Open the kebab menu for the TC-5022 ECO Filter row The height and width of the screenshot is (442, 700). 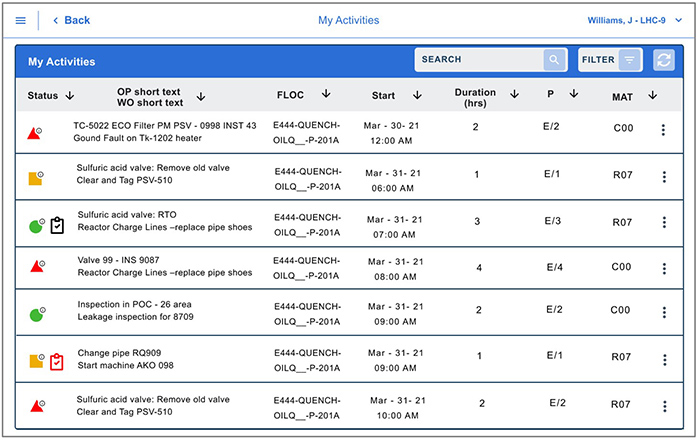tap(663, 130)
